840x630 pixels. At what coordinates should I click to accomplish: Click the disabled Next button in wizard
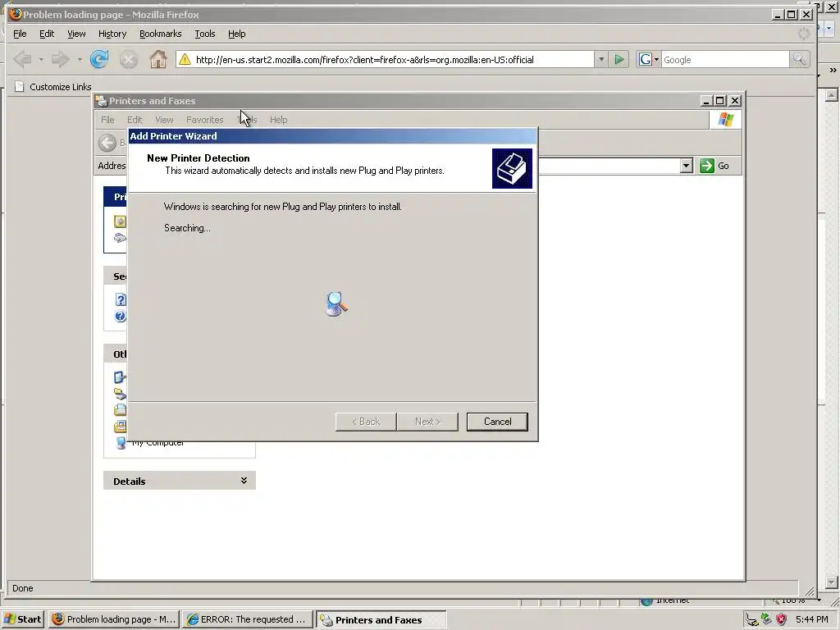click(427, 422)
